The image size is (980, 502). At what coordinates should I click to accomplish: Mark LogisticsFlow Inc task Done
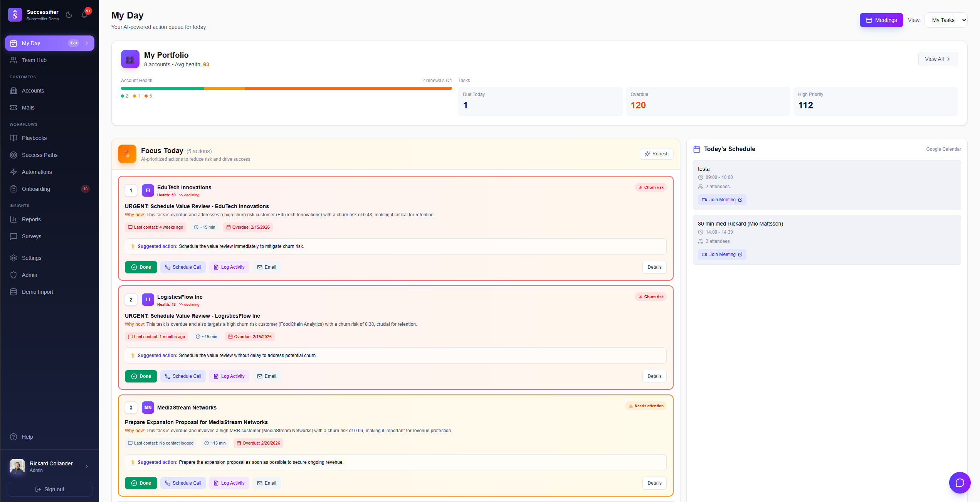point(141,376)
